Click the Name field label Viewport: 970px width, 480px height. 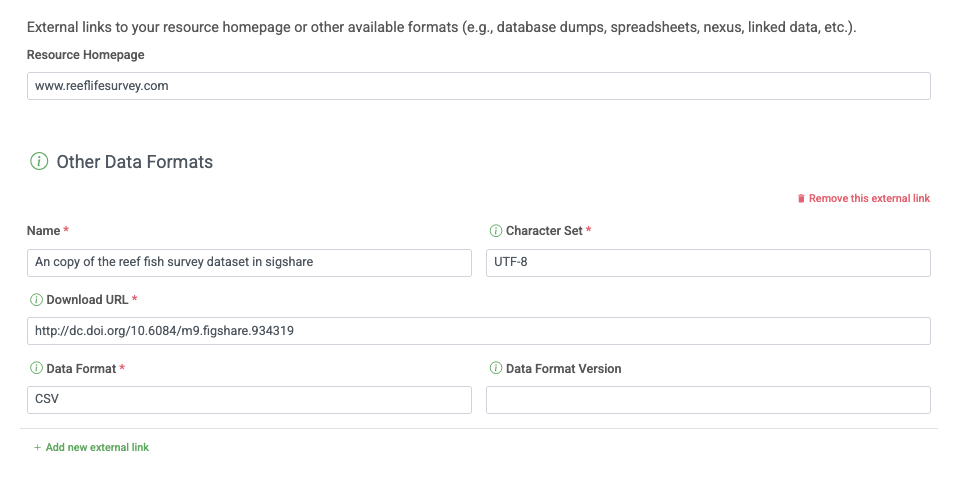click(43, 231)
